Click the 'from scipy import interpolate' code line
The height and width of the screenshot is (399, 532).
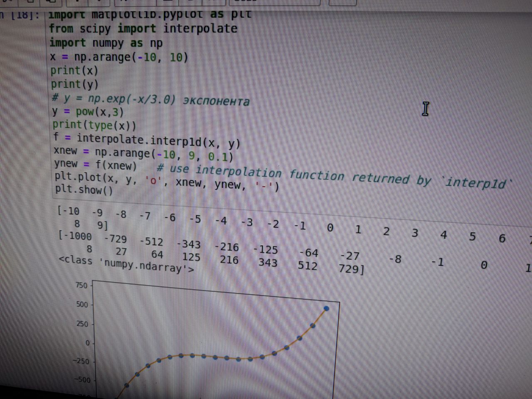point(143,29)
